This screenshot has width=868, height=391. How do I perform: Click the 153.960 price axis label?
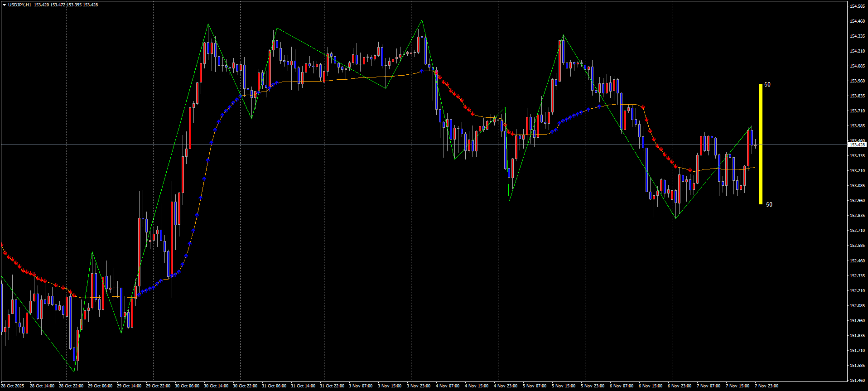tap(858, 81)
